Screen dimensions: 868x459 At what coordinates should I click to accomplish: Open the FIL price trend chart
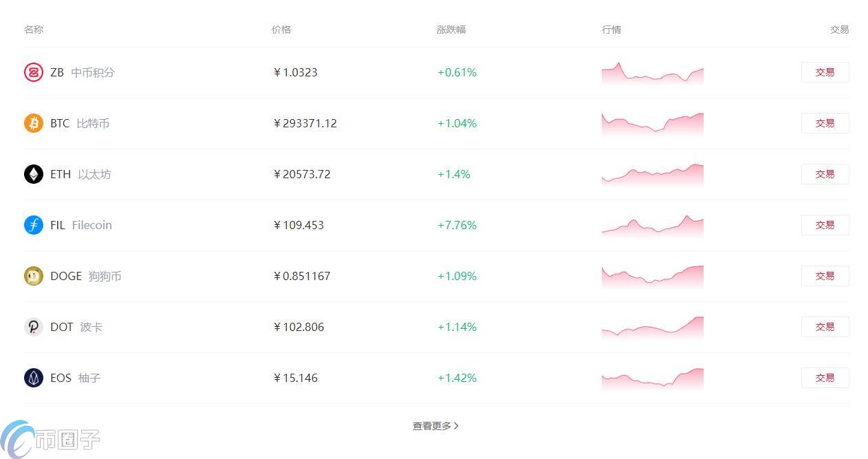coord(652,226)
